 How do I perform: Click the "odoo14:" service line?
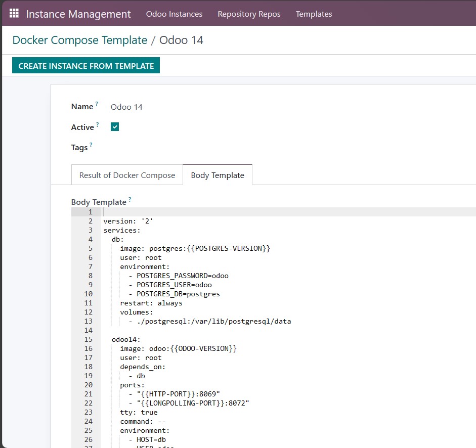[126, 339]
